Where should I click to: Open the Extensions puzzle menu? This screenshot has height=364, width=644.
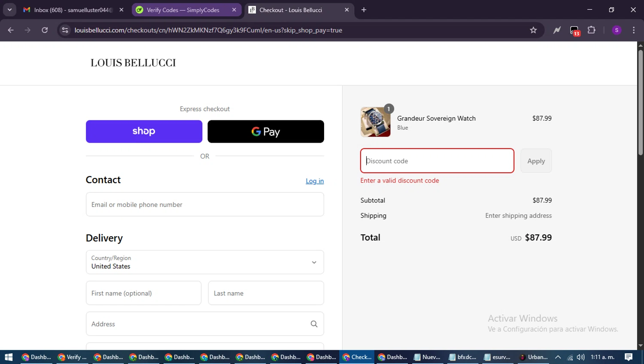tap(592, 30)
